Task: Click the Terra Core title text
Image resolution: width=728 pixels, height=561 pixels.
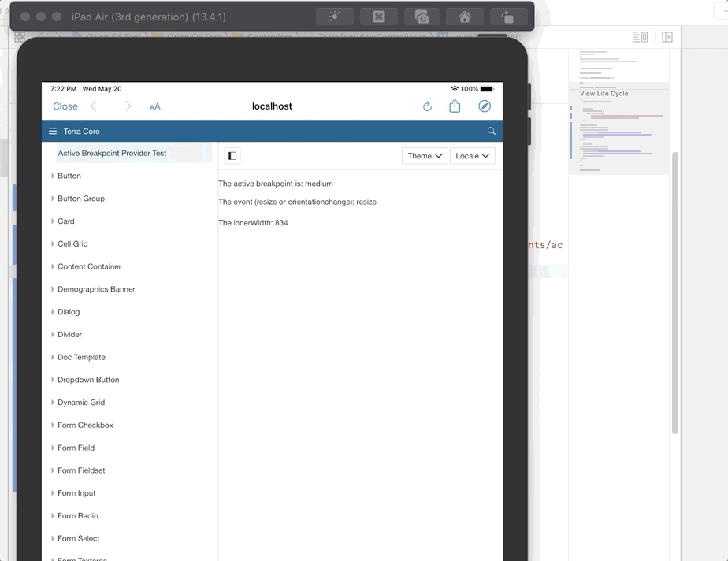Action: pos(81,132)
